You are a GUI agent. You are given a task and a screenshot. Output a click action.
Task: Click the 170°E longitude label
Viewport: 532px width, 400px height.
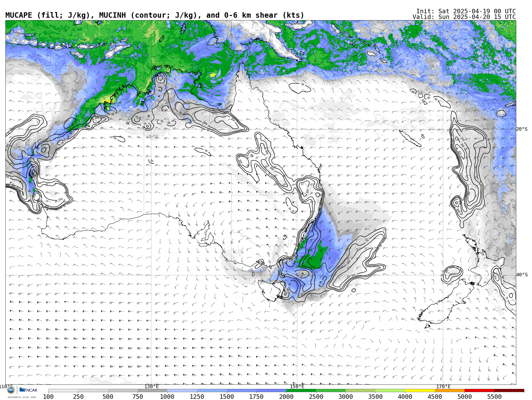pos(443,386)
